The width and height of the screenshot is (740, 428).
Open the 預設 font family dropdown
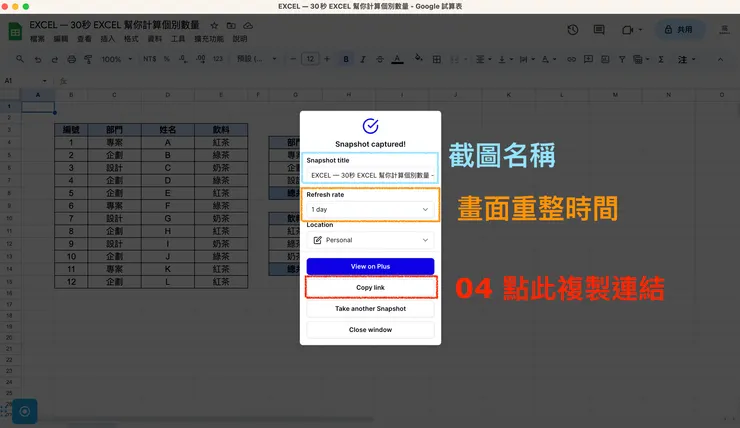(x=257, y=59)
